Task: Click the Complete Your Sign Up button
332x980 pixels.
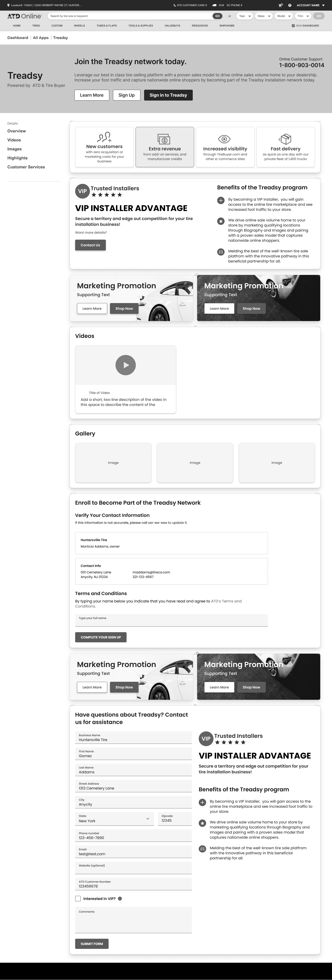Action: [101, 637]
